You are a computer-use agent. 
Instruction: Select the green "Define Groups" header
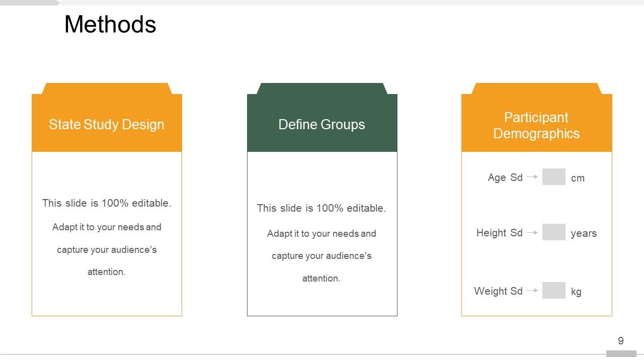click(x=322, y=125)
